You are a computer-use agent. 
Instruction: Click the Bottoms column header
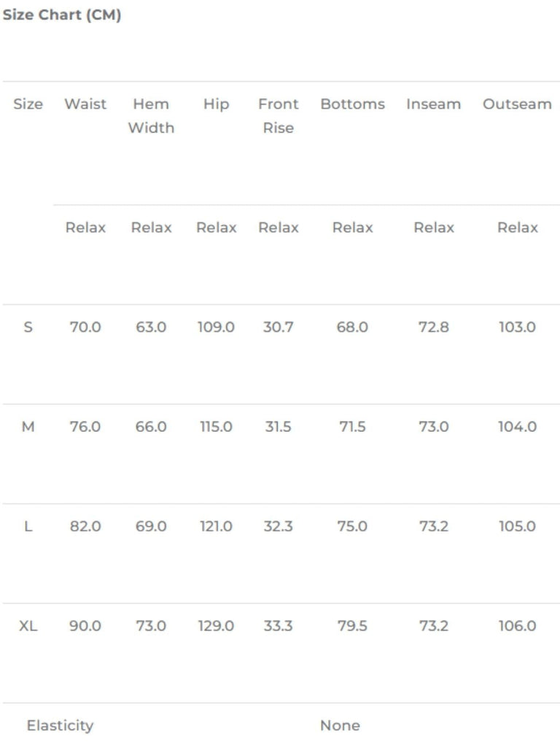click(352, 104)
